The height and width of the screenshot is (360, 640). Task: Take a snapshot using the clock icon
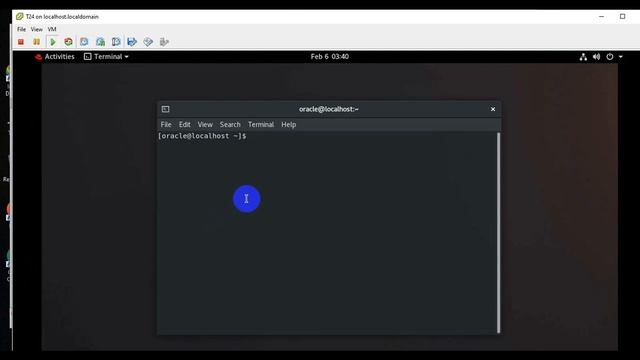pos(84,42)
